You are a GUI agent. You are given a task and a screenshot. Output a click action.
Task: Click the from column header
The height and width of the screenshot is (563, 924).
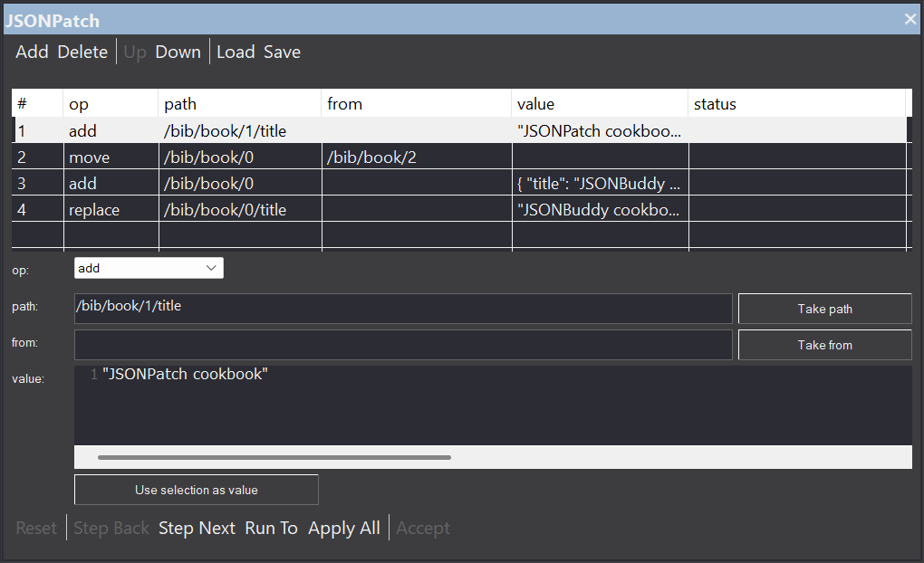417,104
